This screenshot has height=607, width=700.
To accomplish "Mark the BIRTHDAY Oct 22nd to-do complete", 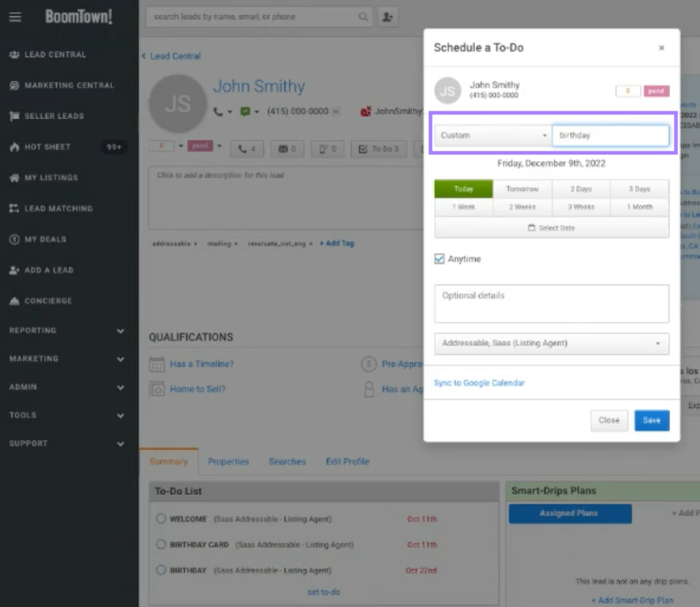I will point(161,570).
